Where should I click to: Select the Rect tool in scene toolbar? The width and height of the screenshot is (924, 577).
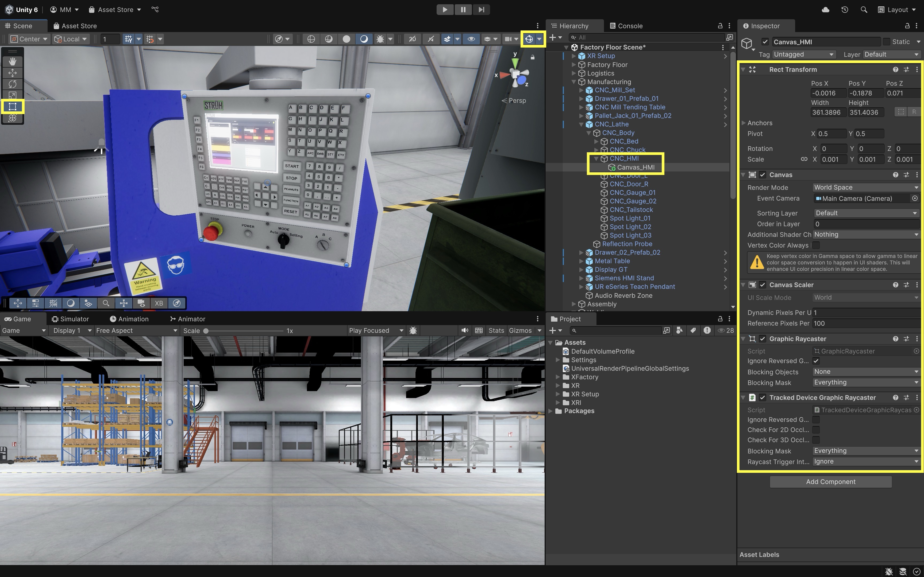pyautogui.click(x=12, y=107)
